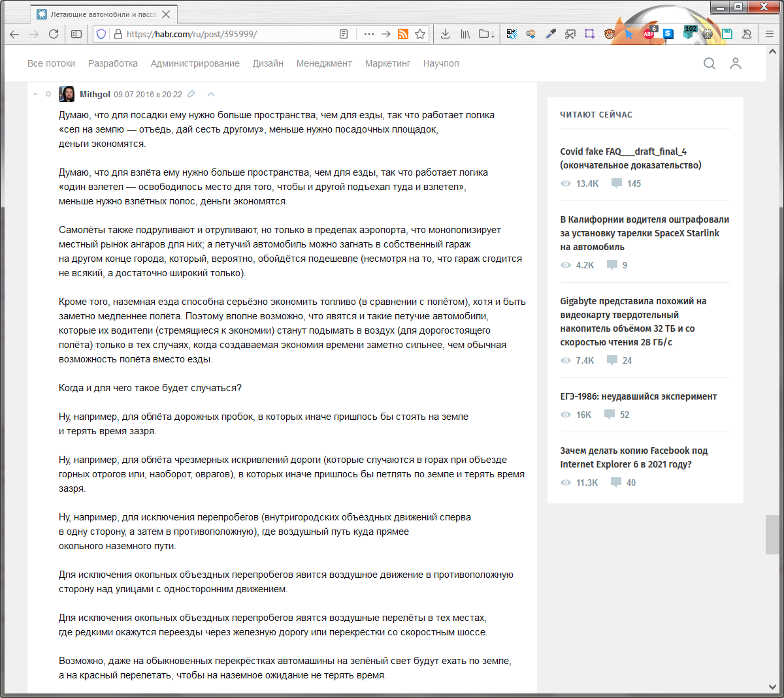Open Adblock Plus extension menu
This screenshot has height=698, width=784.
click(649, 33)
